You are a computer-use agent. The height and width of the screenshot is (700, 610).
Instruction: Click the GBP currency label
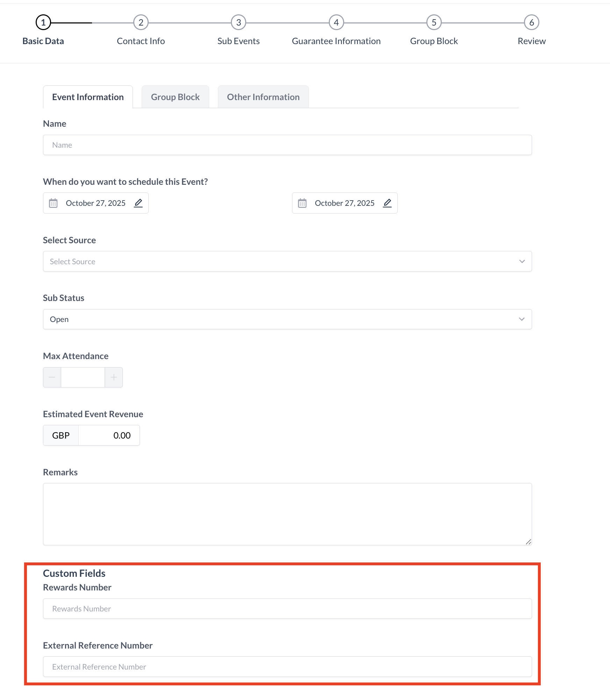61,435
